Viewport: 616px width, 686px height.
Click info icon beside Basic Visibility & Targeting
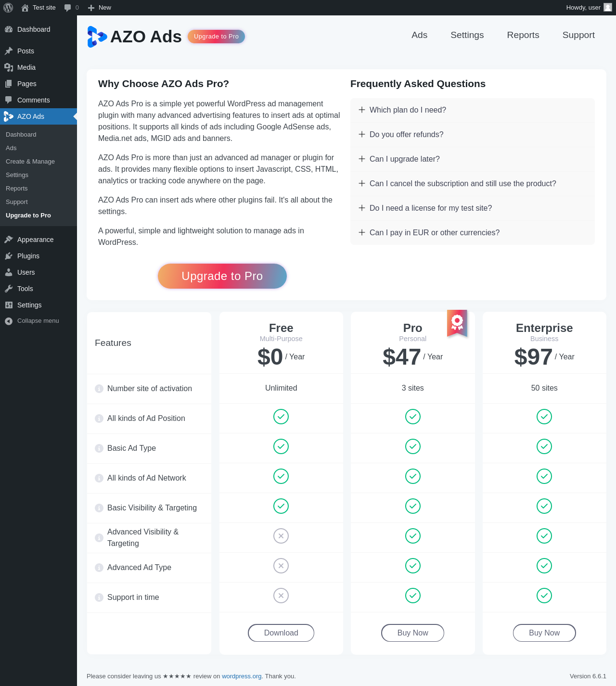(99, 508)
